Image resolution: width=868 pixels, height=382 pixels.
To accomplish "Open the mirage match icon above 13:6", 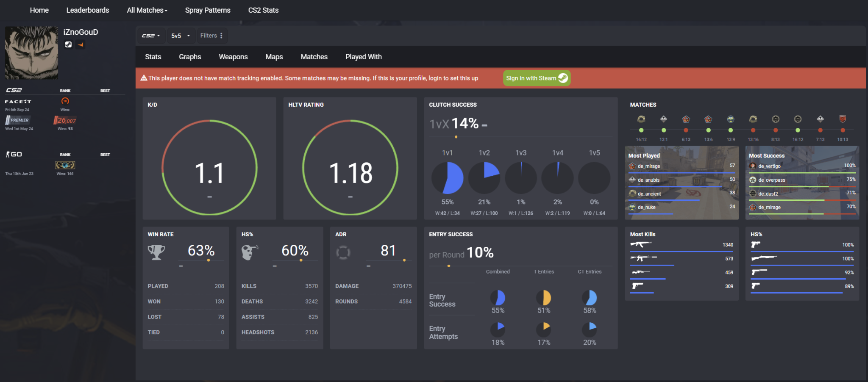I will tap(708, 119).
